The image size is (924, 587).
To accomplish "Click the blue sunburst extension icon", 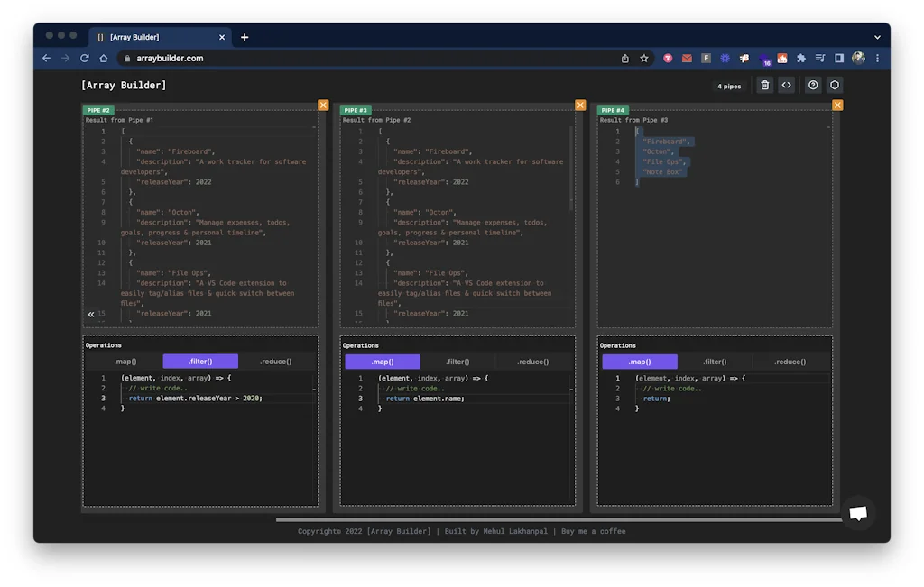I will click(x=725, y=59).
